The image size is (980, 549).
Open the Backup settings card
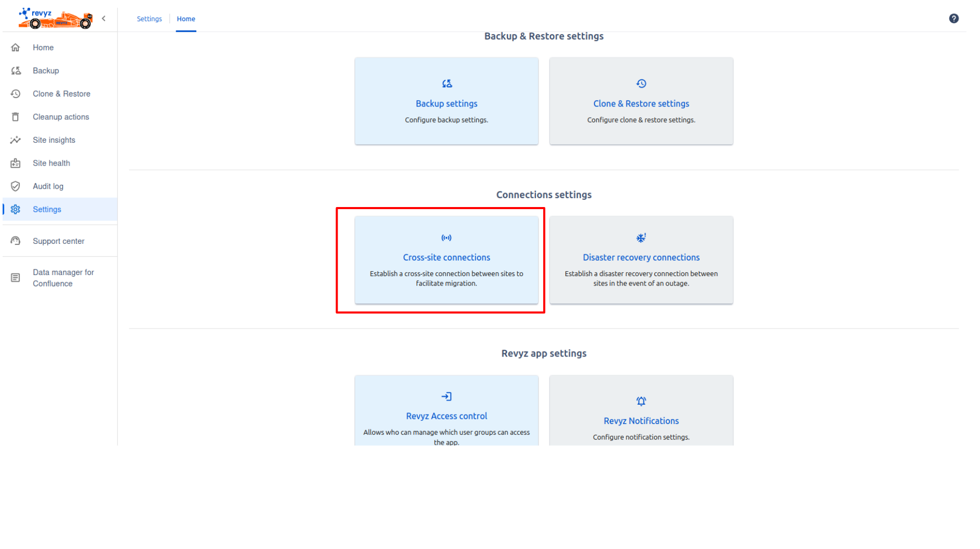coord(446,101)
